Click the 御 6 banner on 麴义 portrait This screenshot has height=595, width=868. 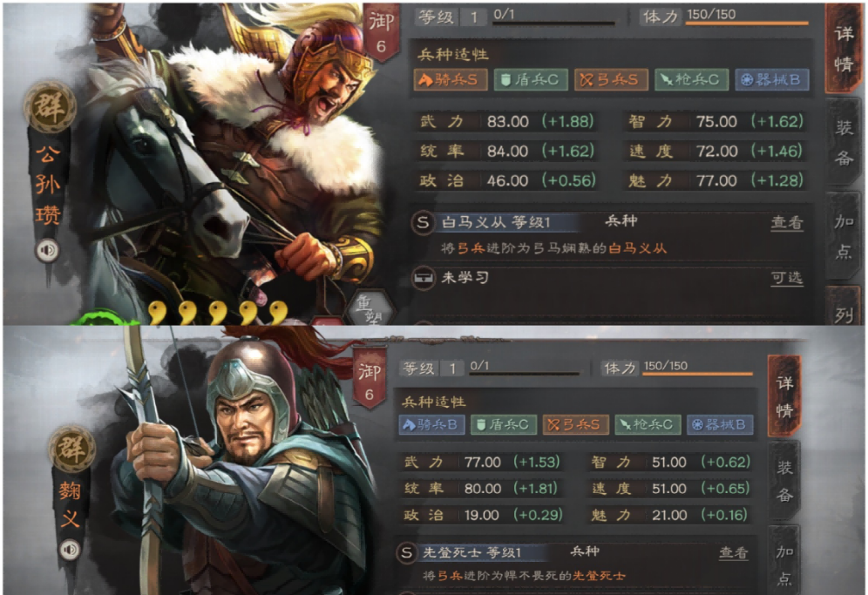[x=370, y=379]
